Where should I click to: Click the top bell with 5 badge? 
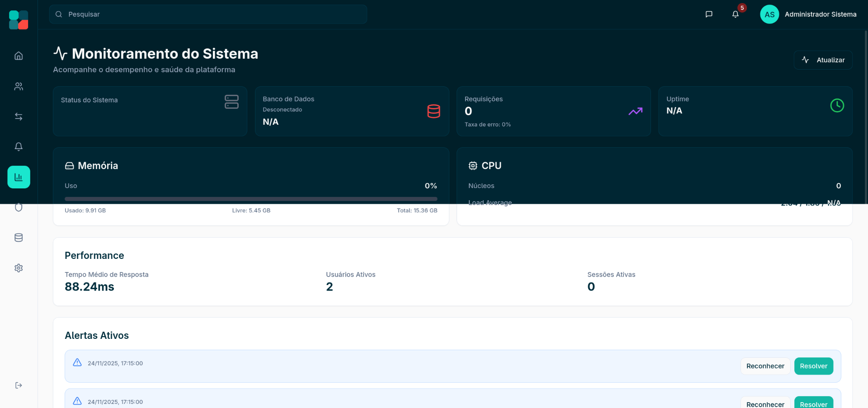pyautogui.click(x=736, y=14)
